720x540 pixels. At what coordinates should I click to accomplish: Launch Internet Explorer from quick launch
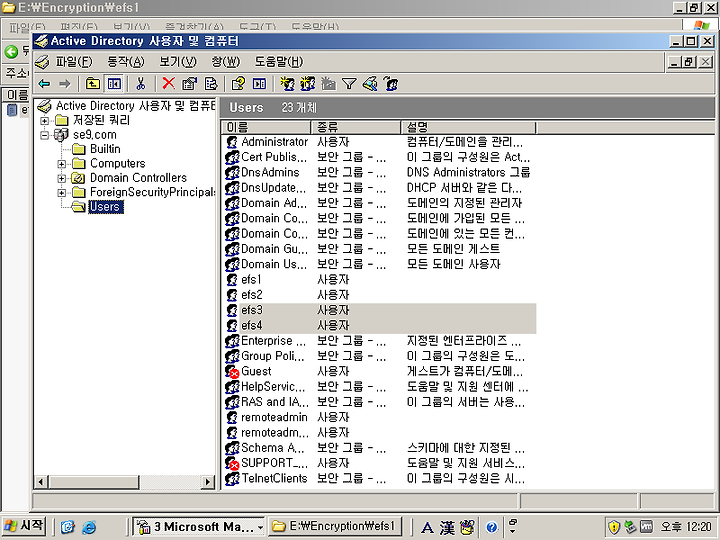pyautogui.click(x=89, y=527)
